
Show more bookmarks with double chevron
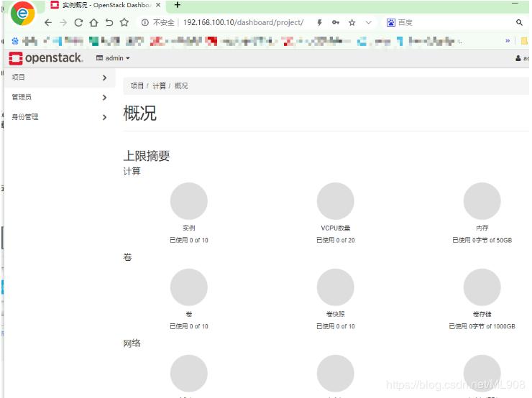(x=508, y=41)
